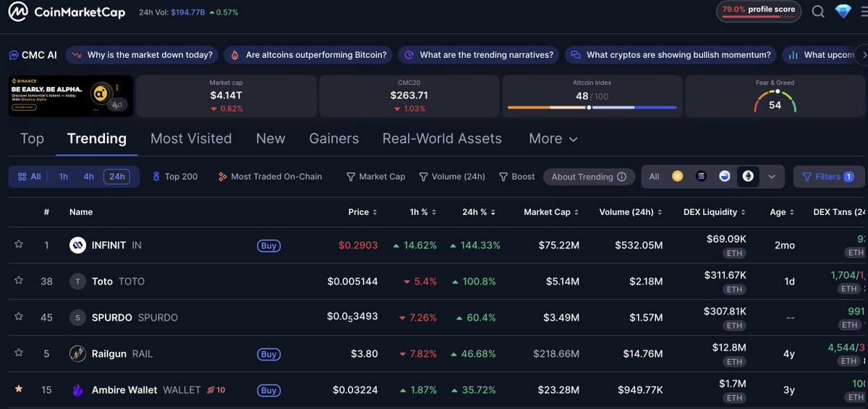
Task: Open the Market Cap filter
Action: pos(375,177)
